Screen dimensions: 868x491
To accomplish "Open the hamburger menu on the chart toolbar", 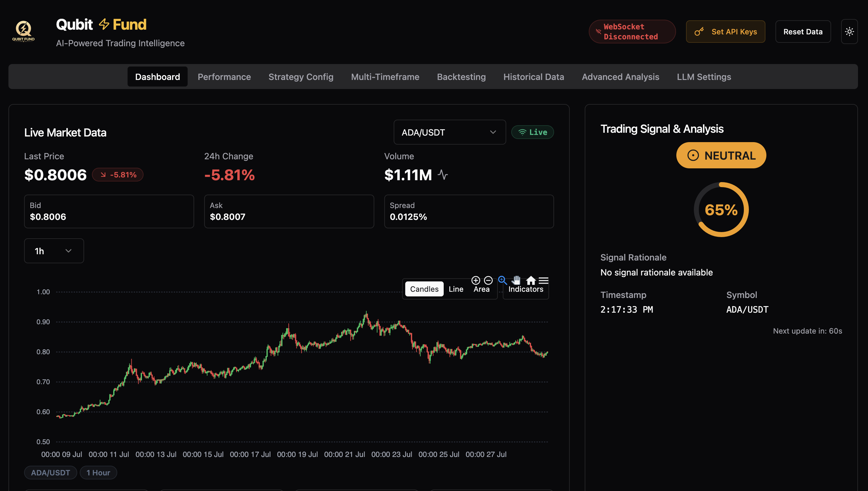I will point(544,280).
